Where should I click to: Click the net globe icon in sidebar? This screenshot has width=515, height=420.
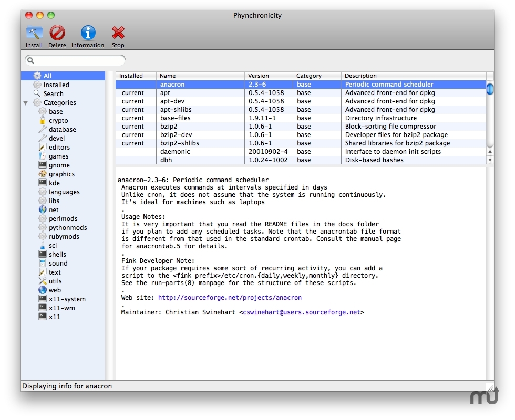[x=43, y=209]
